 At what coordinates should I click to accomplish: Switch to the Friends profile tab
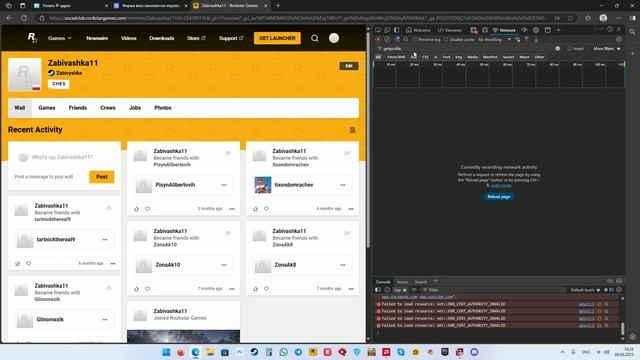(x=78, y=108)
